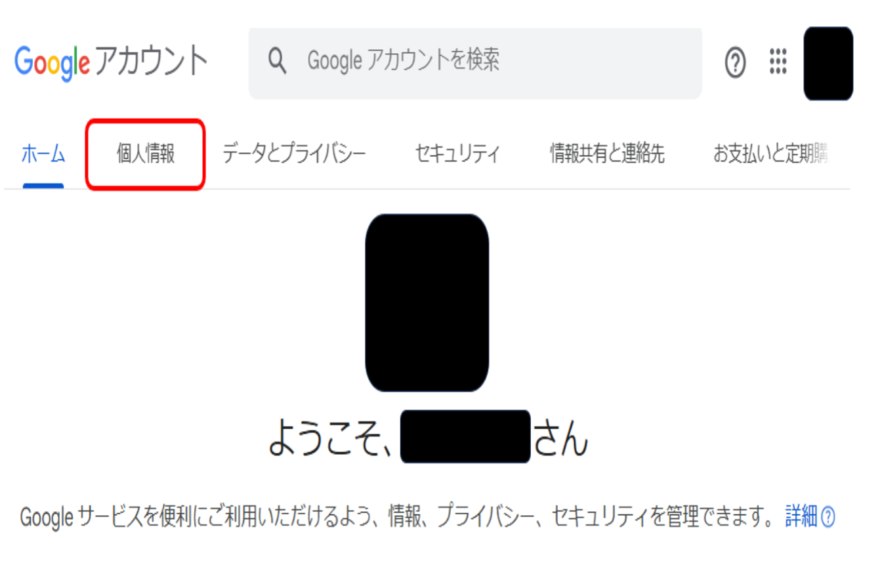
Task: Open the account avatar in the top right
Action: tap(828, 63)
